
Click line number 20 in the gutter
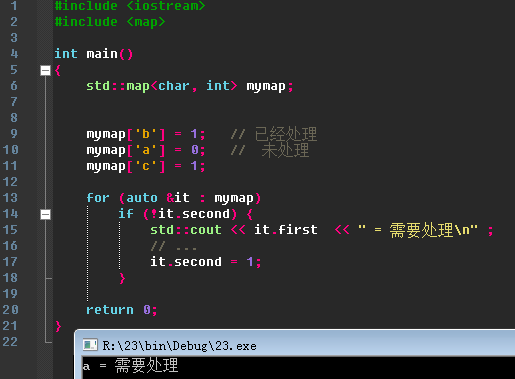coord(10,310)
